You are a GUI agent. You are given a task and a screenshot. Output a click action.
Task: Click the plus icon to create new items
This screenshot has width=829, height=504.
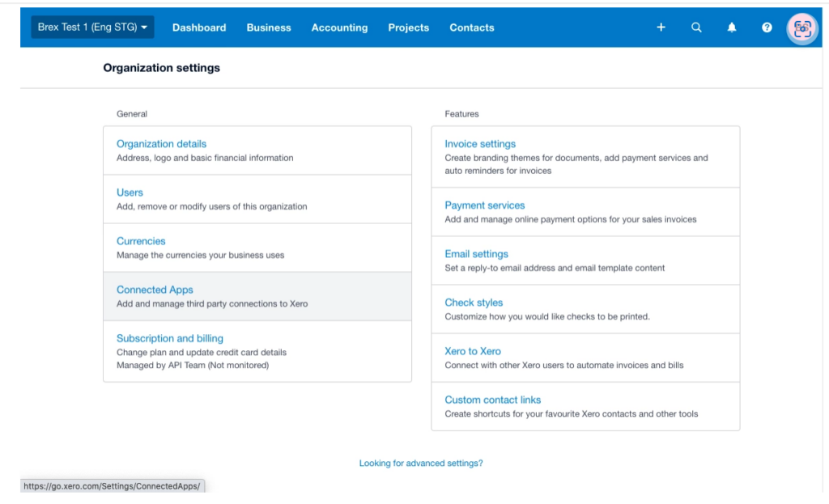661,27
